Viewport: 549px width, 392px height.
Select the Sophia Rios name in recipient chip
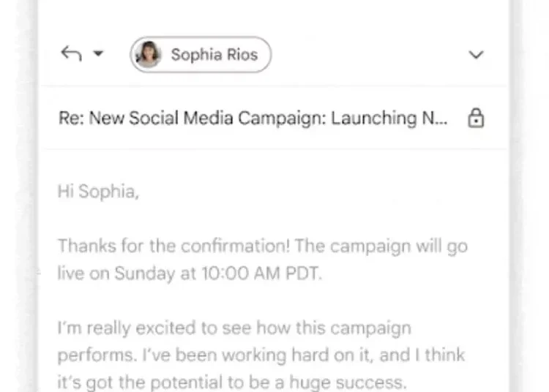tap(214, 55)
